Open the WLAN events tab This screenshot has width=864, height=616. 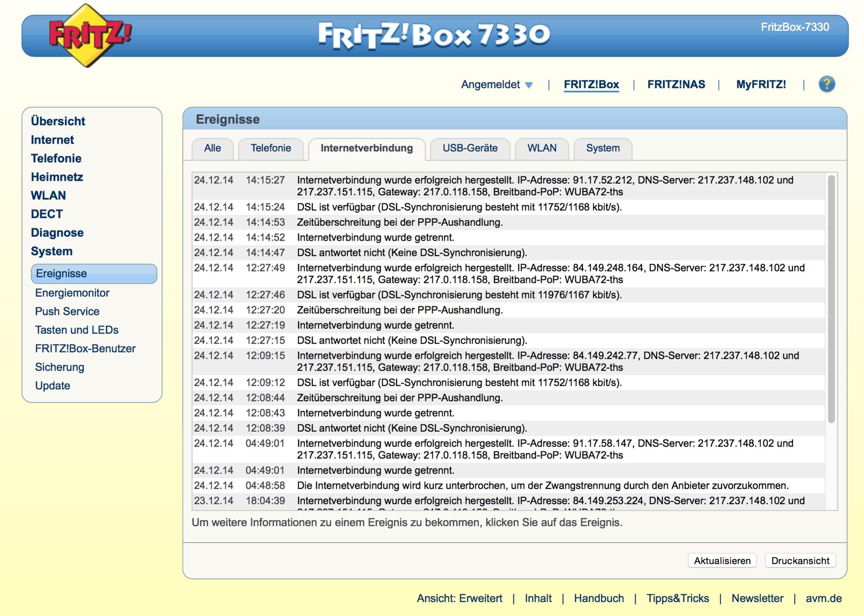(x=541, y=148)
